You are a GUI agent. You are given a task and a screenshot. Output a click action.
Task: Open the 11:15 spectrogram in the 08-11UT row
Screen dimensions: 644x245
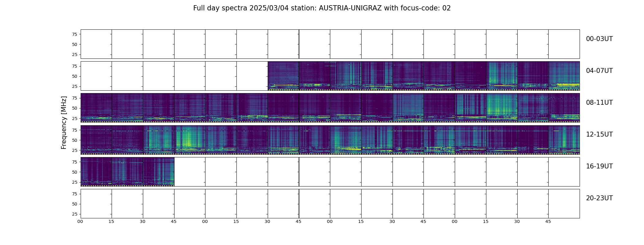point(502,108)
